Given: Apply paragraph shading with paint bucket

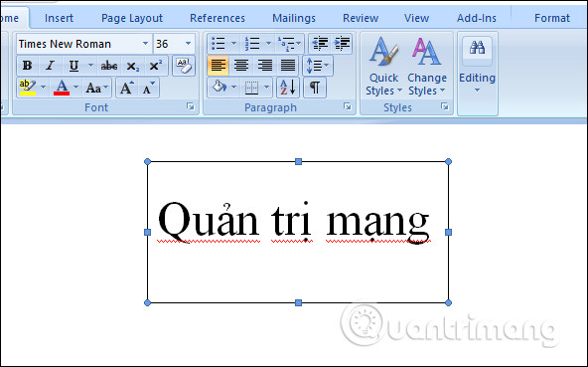Looking at the screenshot, I should pyautogui.click(x=219, y=88).
